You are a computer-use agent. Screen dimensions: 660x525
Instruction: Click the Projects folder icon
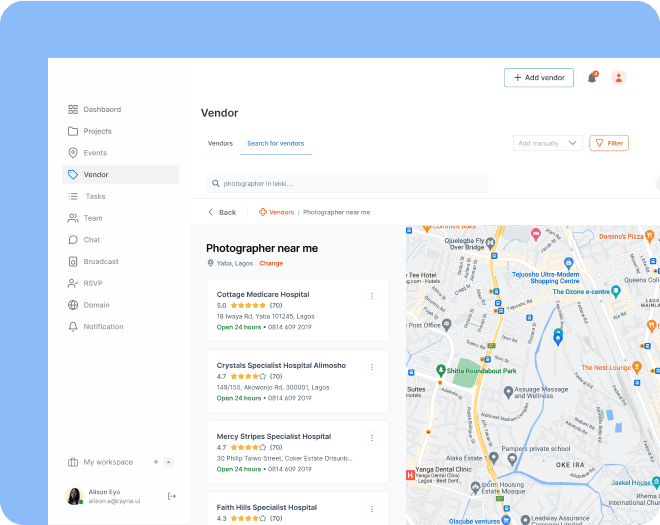tap(73, 131)
